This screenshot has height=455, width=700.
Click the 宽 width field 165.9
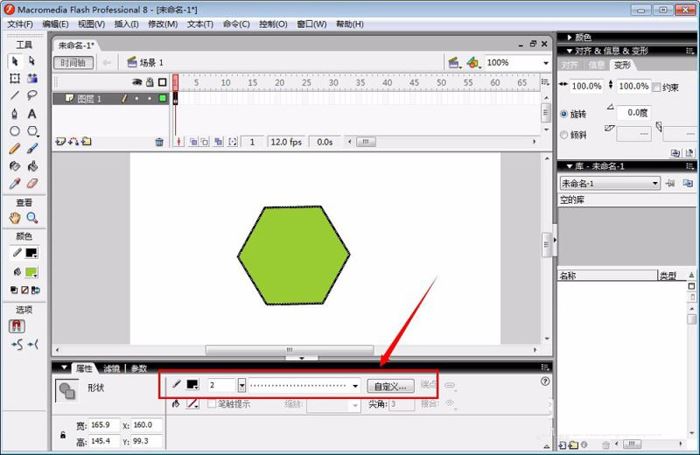click(x=104, y=425)
